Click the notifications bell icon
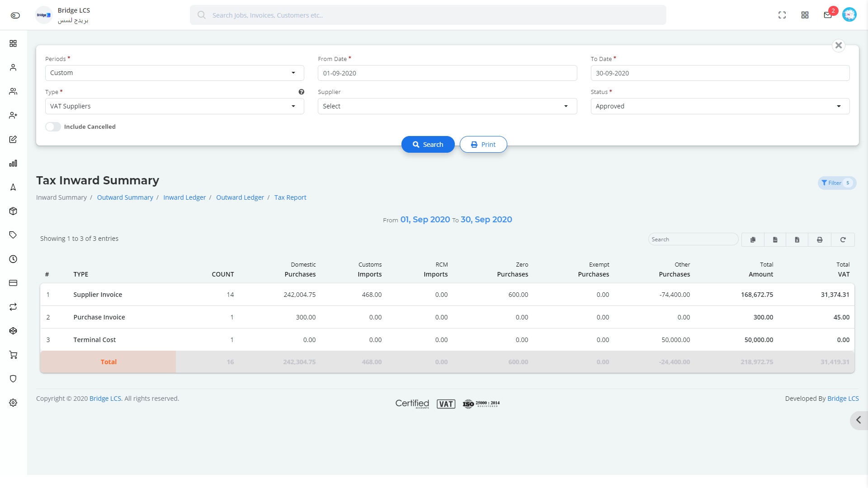This screenshot has height=488, width=868. coord(827,14)
